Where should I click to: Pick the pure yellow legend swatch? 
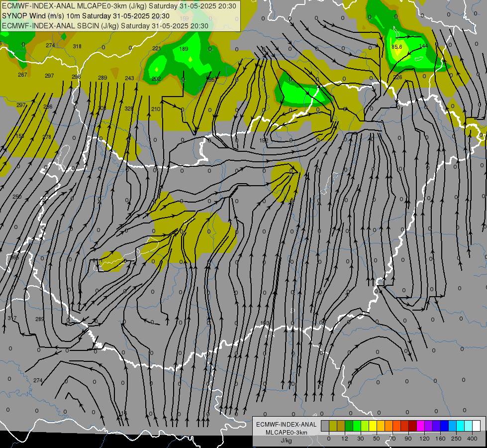pos(373,426)
